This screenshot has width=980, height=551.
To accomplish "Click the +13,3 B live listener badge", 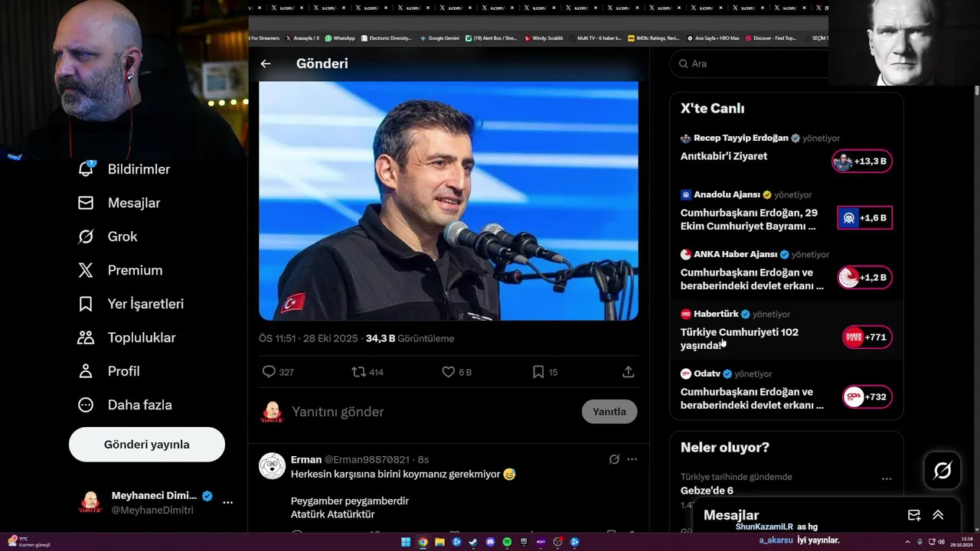I will tap(862, 161).
